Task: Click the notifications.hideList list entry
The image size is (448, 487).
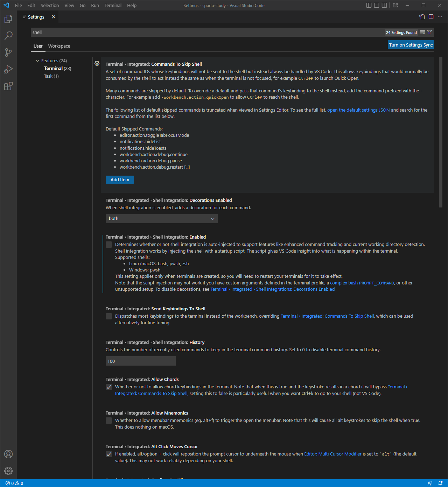Action: 140,142
